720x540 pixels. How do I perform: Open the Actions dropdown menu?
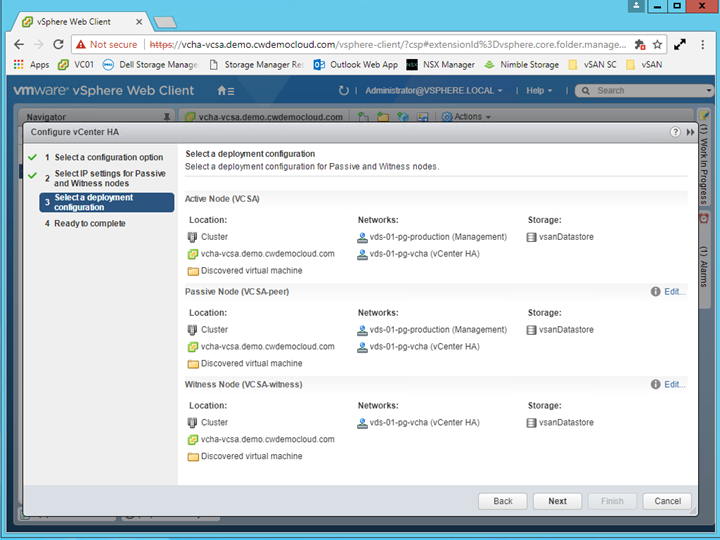pyautogui.click(x=466, y=117)
